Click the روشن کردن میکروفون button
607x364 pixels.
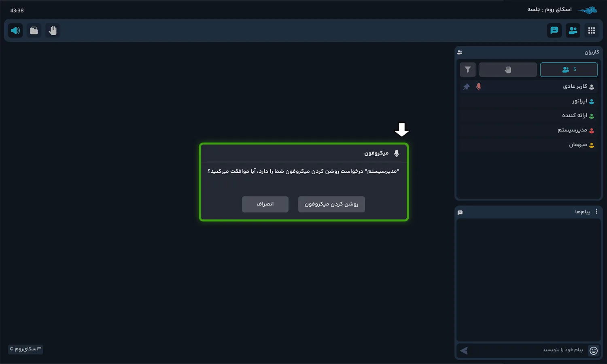click(331, 204)
